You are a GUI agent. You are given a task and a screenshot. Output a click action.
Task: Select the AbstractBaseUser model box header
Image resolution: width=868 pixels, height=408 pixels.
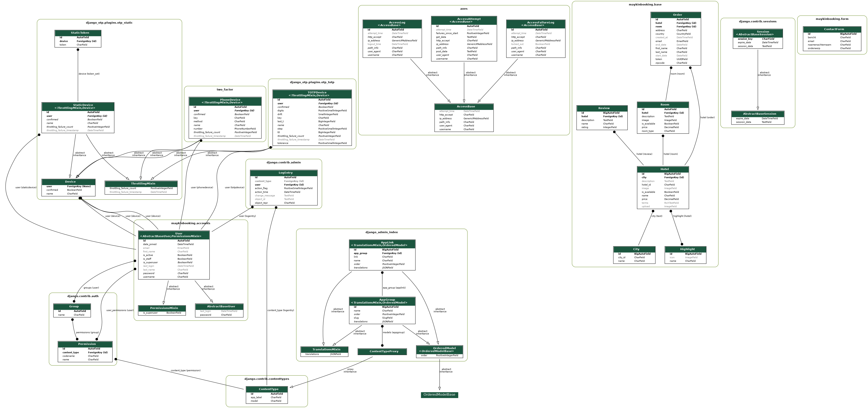click(219, 307)
